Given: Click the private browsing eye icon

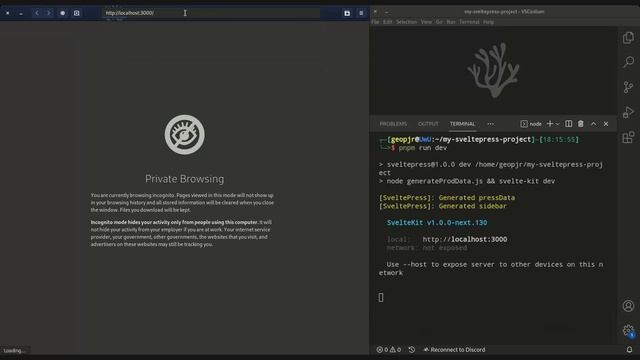Looking at the screenshot, I should pyautogui.click(x=184, y=135).
